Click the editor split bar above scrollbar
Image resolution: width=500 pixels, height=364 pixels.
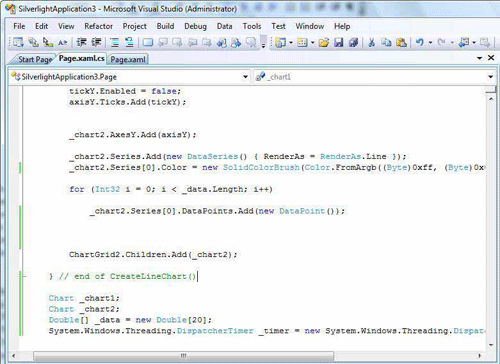(x=491, y=89)
